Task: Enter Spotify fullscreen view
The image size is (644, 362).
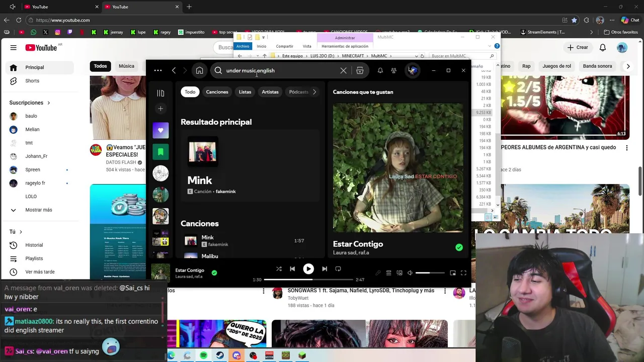Action: (x=463, y=273)
